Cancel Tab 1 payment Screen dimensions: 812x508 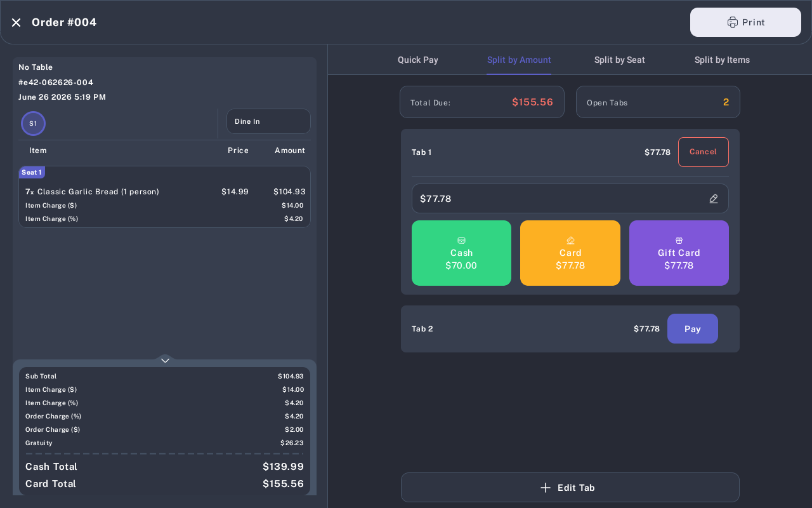[x=703, y=152]
